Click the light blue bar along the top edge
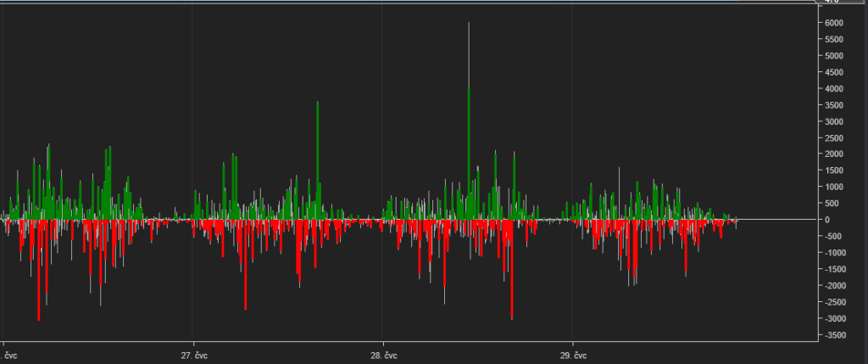This screenshot has width=868, height=364. click(407, 2)
